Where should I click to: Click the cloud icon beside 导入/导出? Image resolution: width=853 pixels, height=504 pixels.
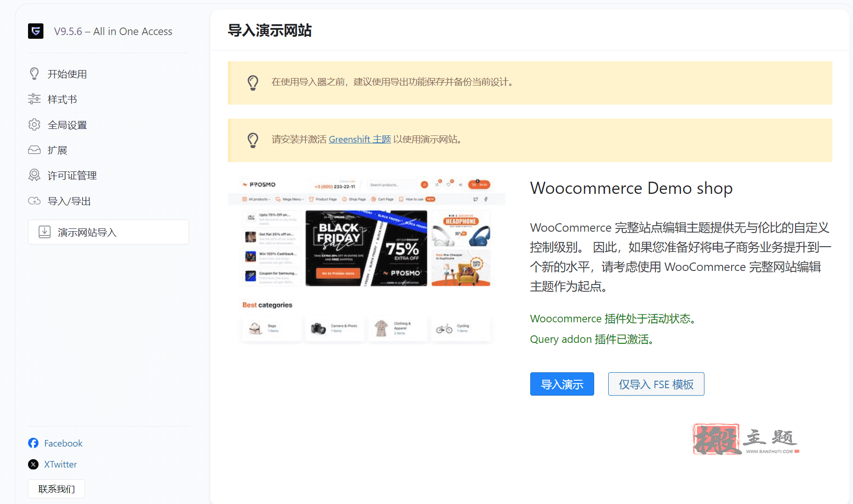pyautogui.click(x=34, y=201)
